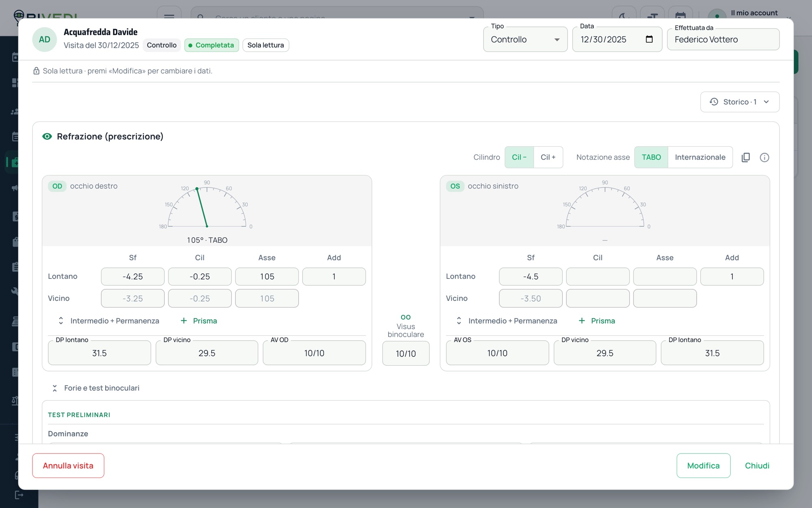Click the AV OD 10/10 field
This screenshot has height=508, width=812.
click(314, 353)
